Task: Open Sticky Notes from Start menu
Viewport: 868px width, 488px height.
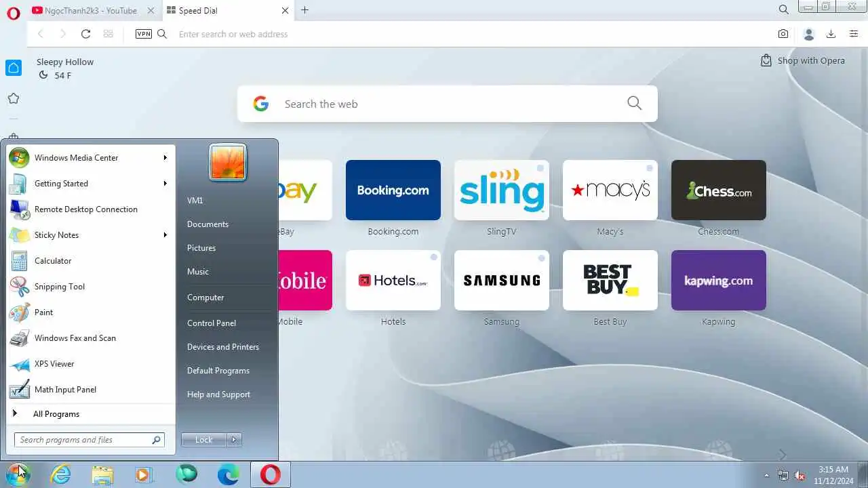Action: point(90,235)
